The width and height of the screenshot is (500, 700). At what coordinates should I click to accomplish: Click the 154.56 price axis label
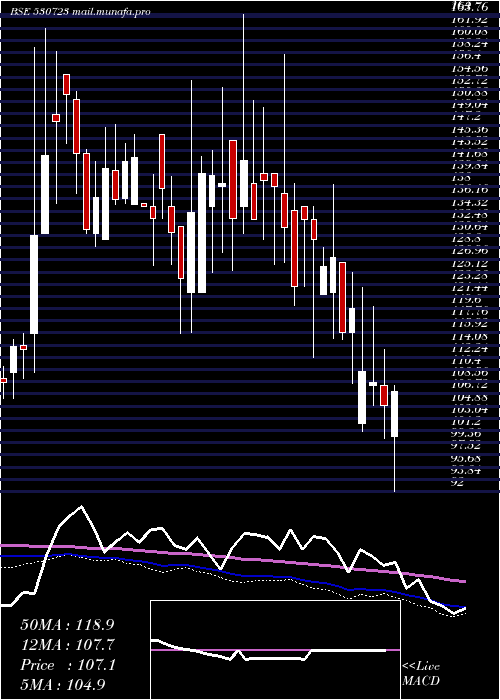pyautogui.click(x=471, y=68)
